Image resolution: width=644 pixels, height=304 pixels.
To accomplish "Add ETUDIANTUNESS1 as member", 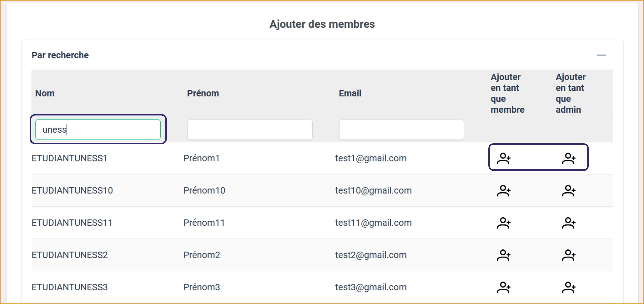I will pyautogui.click(x=503, y=158).
